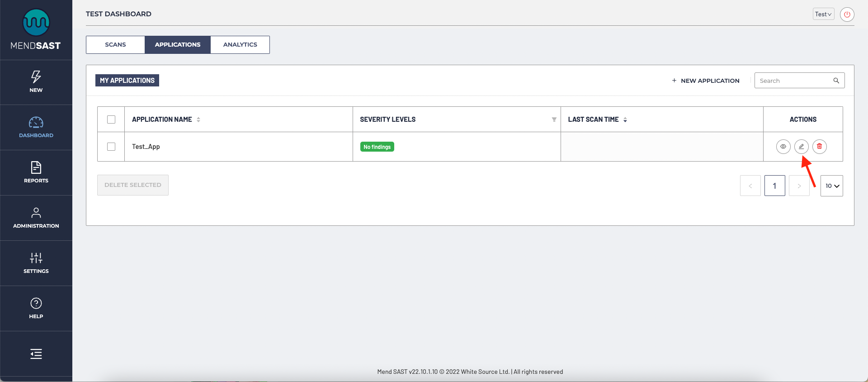This screenshot has height=382, width=868.
Task: Open the 10 per page dropdown
Action: [x=831, y=186]
